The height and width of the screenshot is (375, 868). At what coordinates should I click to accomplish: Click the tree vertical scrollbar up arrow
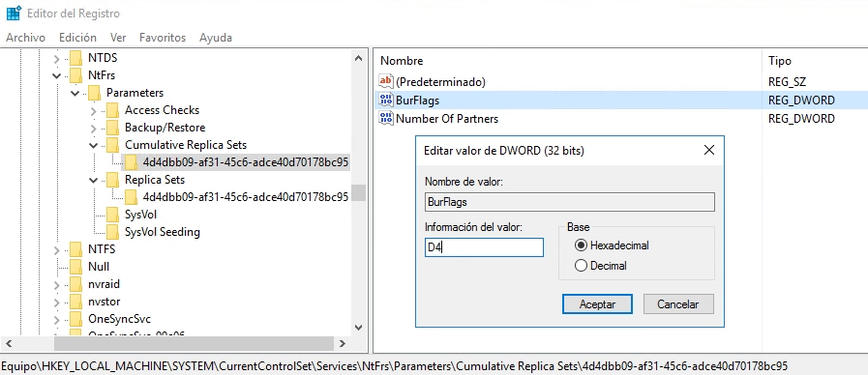click(358, 58)
